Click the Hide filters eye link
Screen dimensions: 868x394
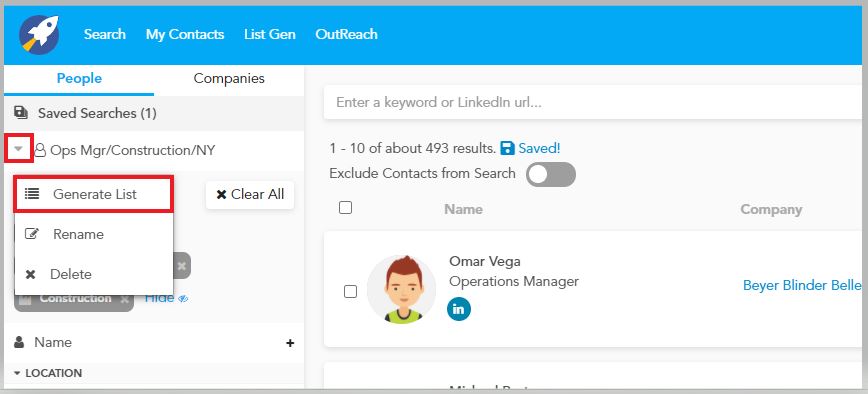pyautogui.click(x=167, y=298)
